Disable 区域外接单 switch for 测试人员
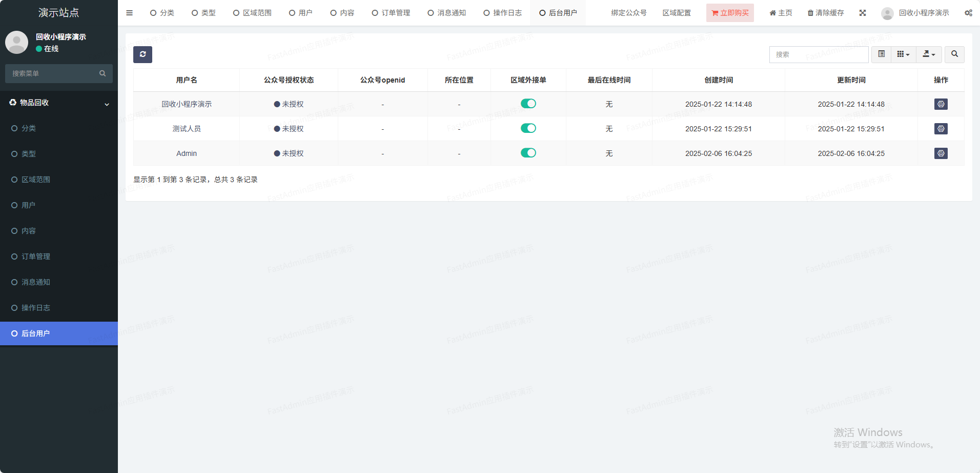 (528, 128)
